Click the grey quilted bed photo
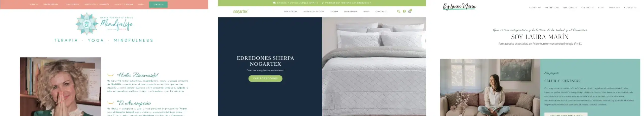Viewport: 644px width, 116px height. tap(374, 67)
